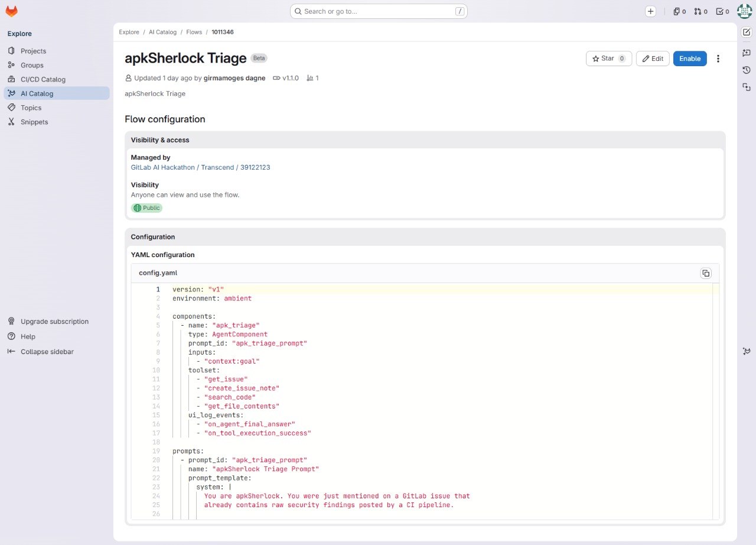
Task: Click the "search_code" toolset entry
Action: click(230, 397)
